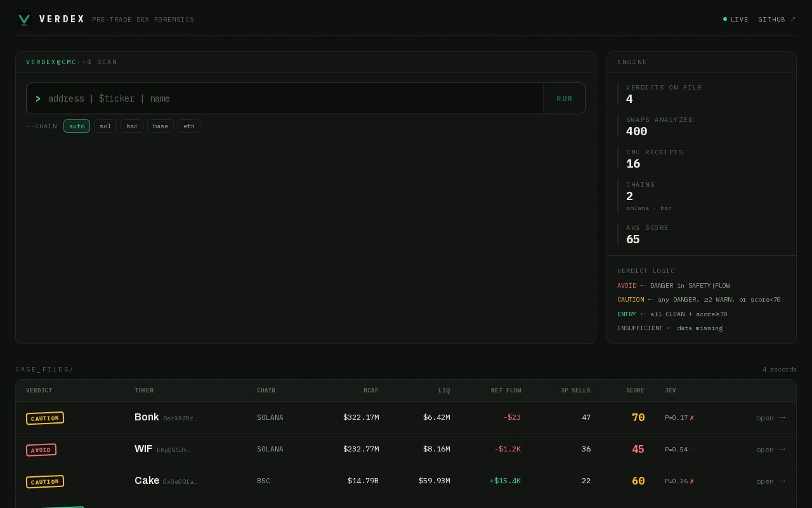The width and height of the screenshot is (812, 508).
Task: Click the CMC Receipts value 16
Action: 633,164
